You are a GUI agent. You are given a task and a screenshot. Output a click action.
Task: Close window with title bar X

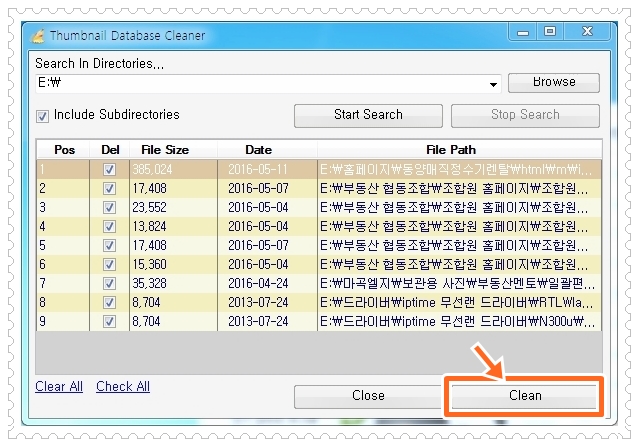tap(587, 32)
